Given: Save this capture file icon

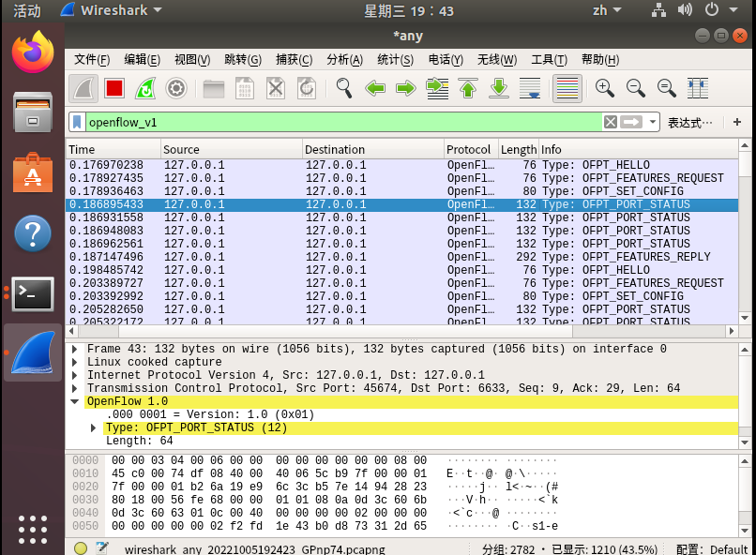Looking at the screenshot, I should click(x=245, y=89).
